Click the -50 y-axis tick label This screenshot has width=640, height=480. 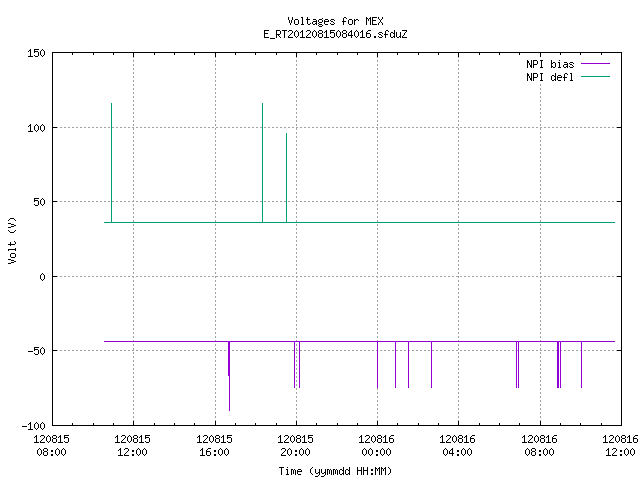[x=36, y=351]
